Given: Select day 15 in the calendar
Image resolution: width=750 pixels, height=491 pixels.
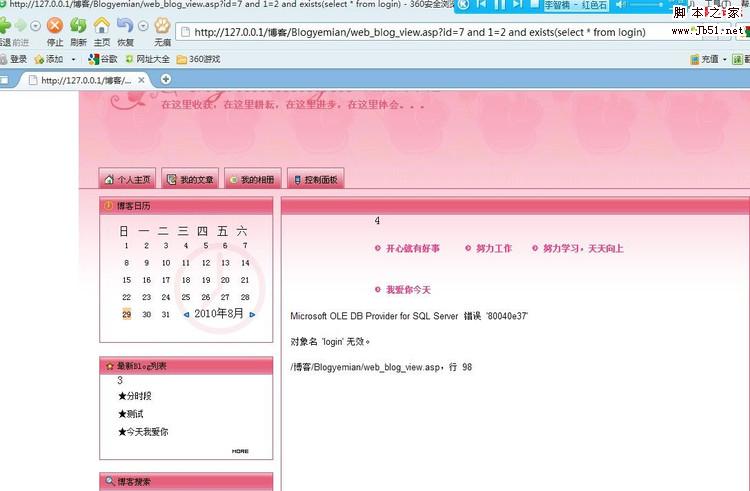Looking at the screenshot, I should click(126, 280).
